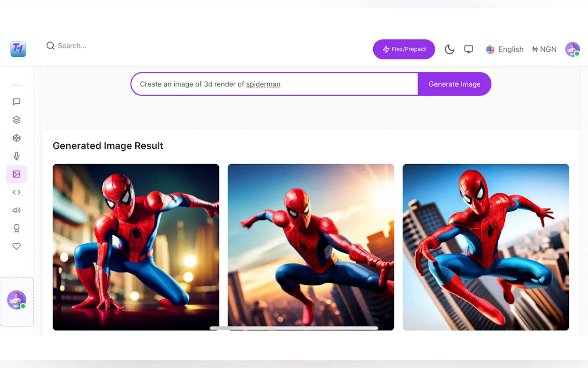
Task: Click the Flex/Prepaid button
Action: [404, 49]
